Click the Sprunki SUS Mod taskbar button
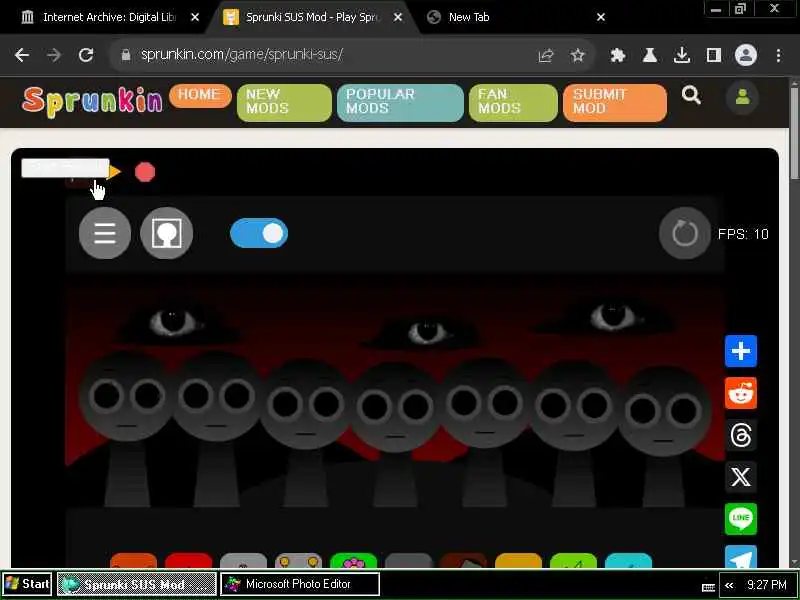The height and width of the screenshot is (600, 800). click(137, 584)
